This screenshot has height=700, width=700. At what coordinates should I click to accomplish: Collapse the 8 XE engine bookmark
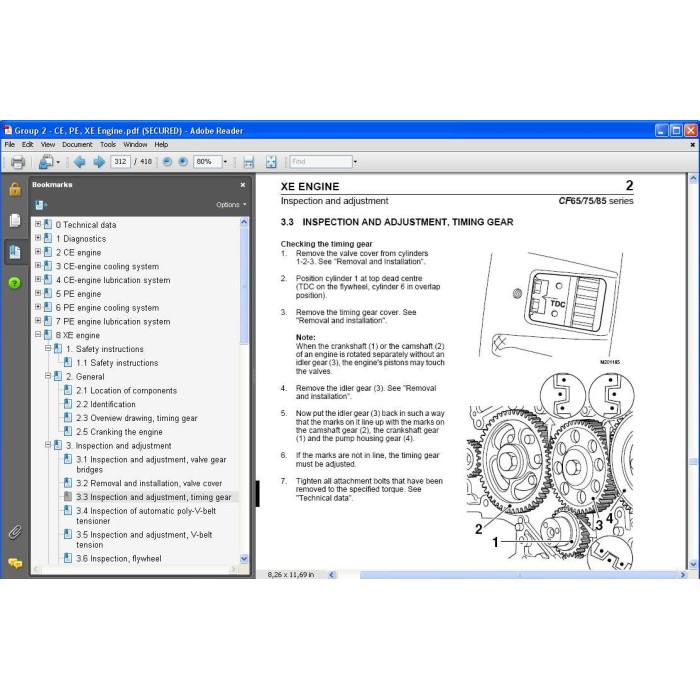point(38,334)
